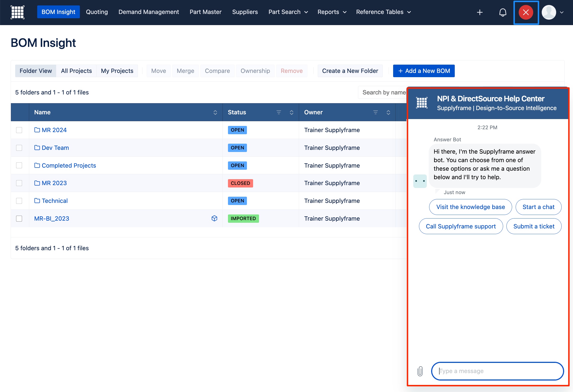Tick the checkbox for MR 2024 folder
Screen dimensions: 573x392
click(19, 130)
